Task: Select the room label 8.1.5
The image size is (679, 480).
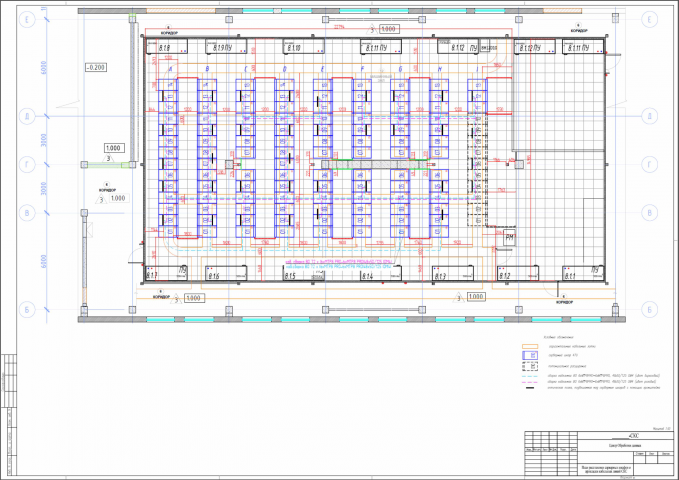Action: coord(290,276)
